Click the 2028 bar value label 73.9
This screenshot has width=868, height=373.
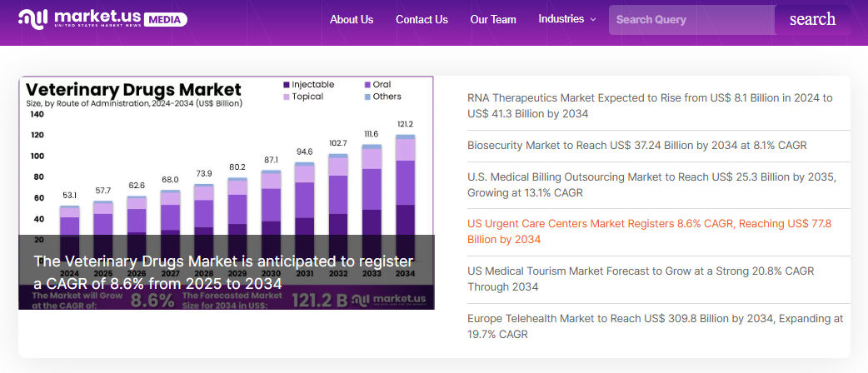pos(204,173)
